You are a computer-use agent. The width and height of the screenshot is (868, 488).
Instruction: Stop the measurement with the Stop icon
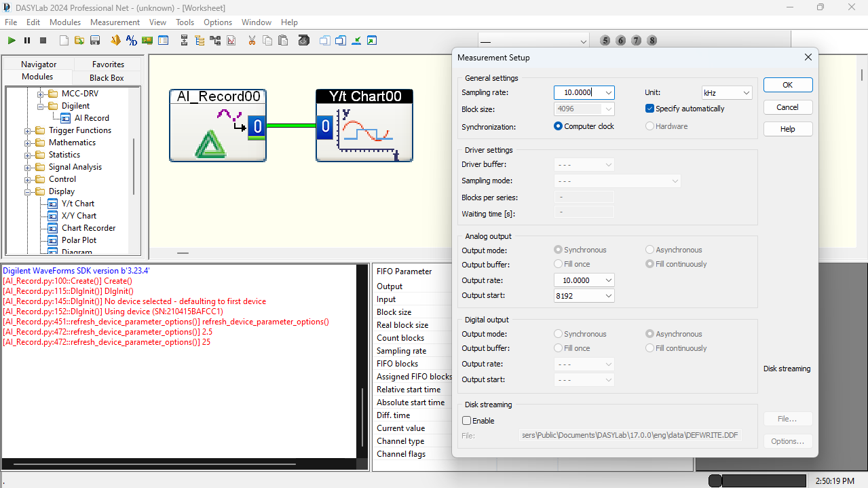[42, 40]
